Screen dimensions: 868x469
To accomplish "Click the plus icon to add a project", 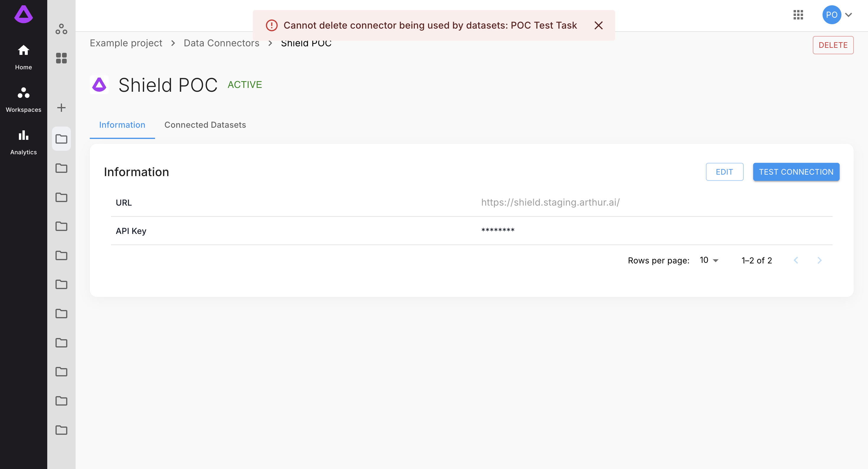I will [x=61, y=108].
